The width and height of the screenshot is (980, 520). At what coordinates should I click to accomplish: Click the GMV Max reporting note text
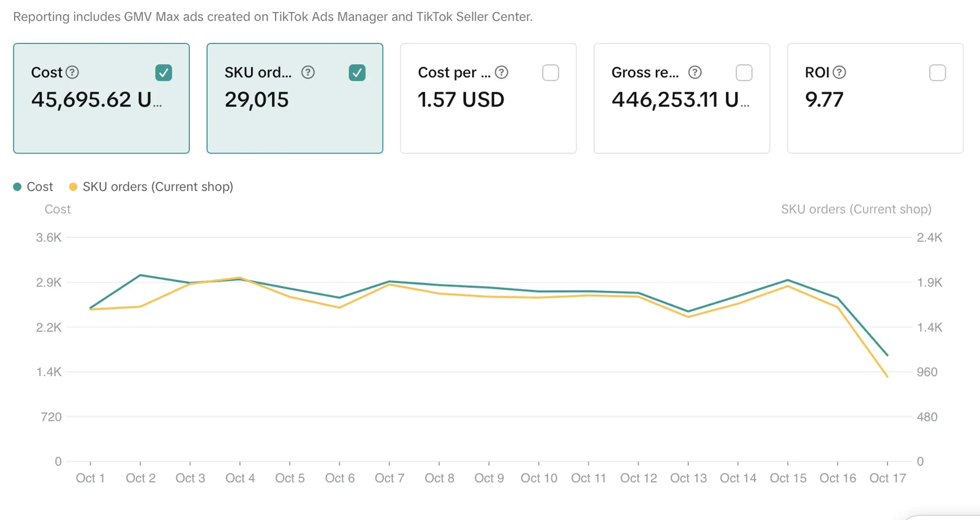273,17
